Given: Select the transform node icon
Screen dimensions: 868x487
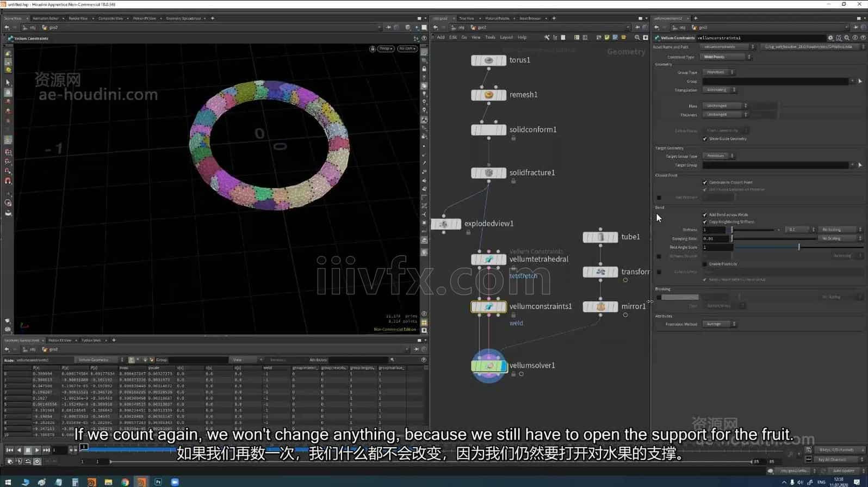Looking at the screenshot, I should pos(600,272).
